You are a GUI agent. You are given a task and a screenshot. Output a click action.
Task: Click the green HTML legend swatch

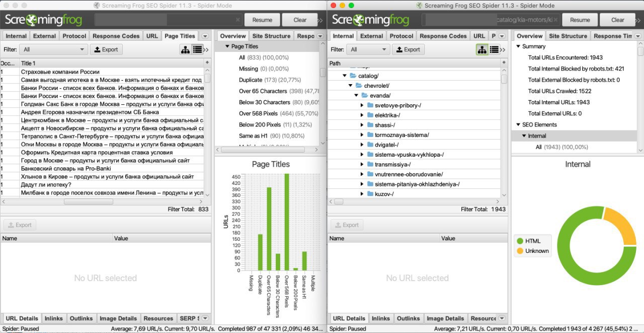[519, 241]
